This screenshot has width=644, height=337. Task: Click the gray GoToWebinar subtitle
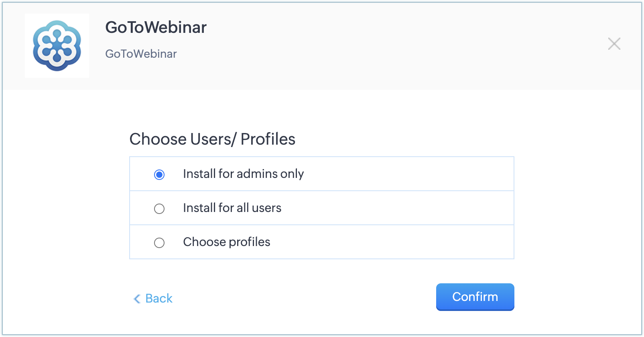click(141, 54)
